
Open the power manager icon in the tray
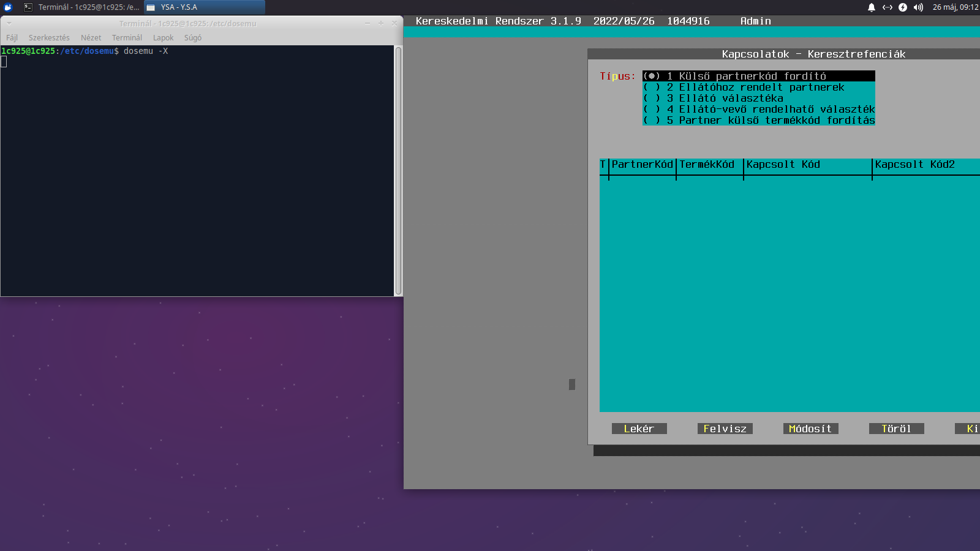click(x=903, y=8)
